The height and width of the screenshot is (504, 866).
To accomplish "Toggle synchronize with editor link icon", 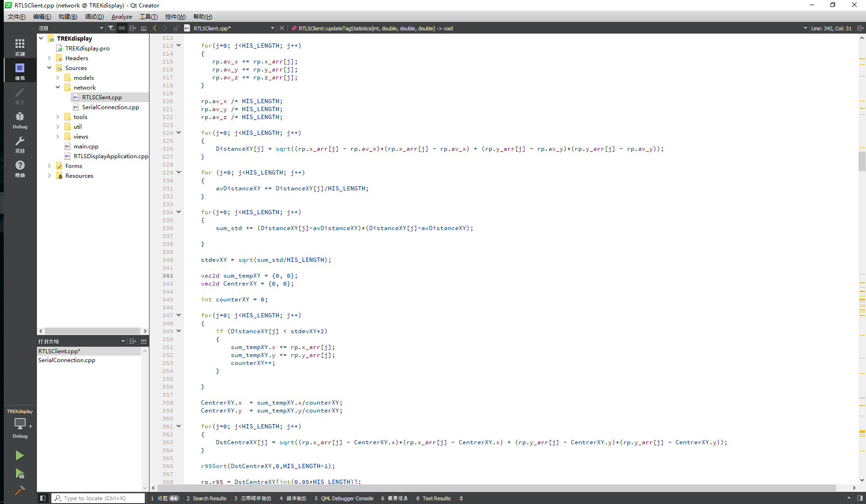I will (122, 28).
